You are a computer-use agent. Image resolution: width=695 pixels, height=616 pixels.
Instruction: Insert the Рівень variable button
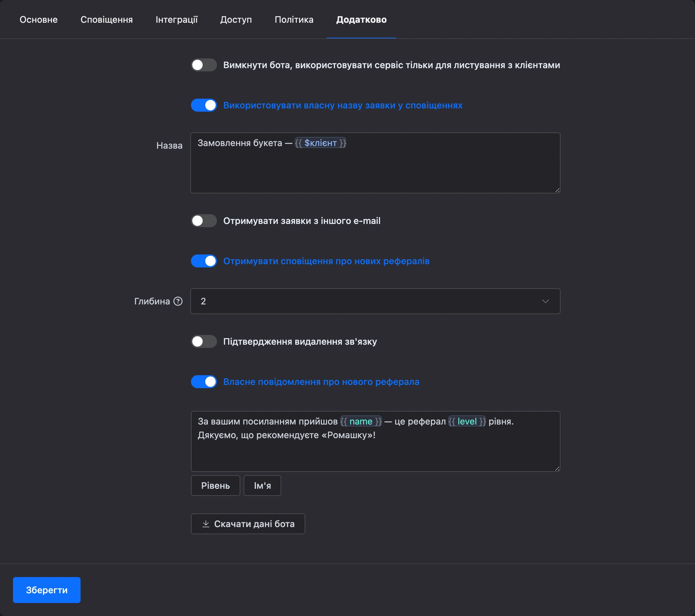point(215,486)
